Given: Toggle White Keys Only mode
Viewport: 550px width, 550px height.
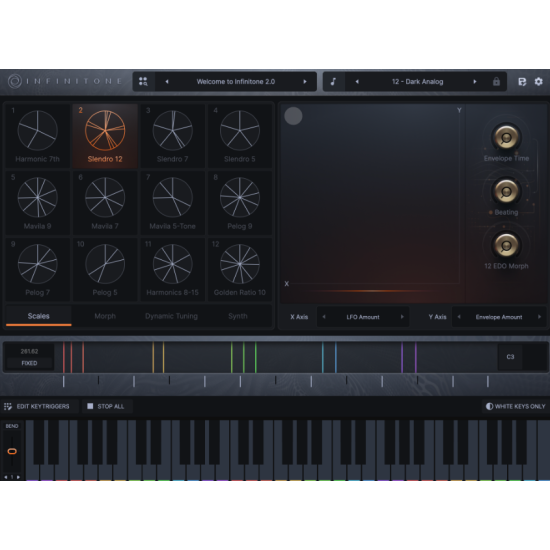Looking at the screenshot, I should pos(516,406).
